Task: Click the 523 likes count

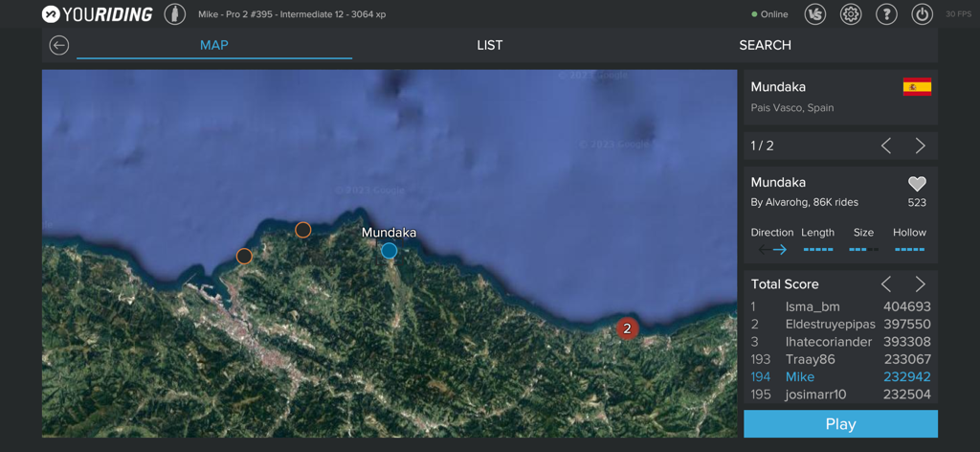Action: [917, 203]
